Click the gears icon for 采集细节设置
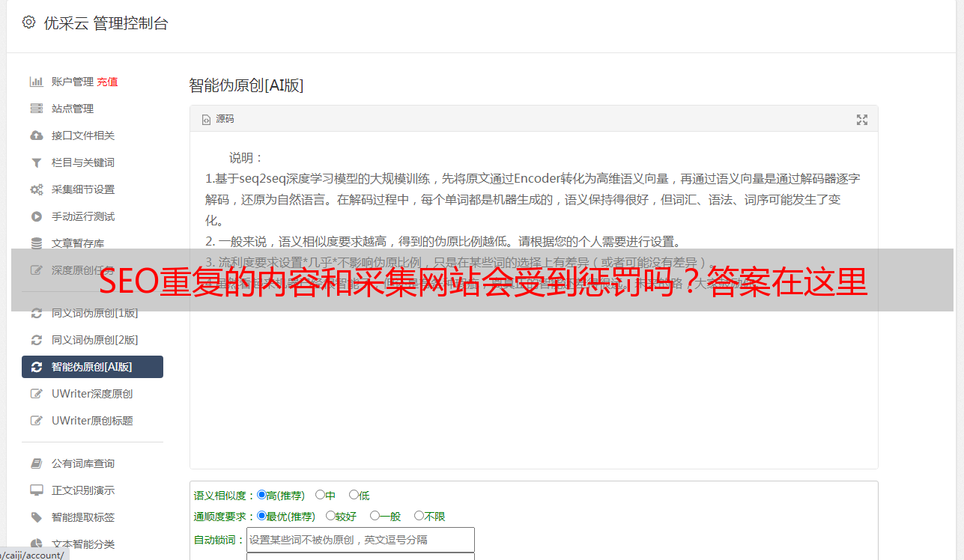The height and width of the screenshot is (560, 964). tap(36, 189)
